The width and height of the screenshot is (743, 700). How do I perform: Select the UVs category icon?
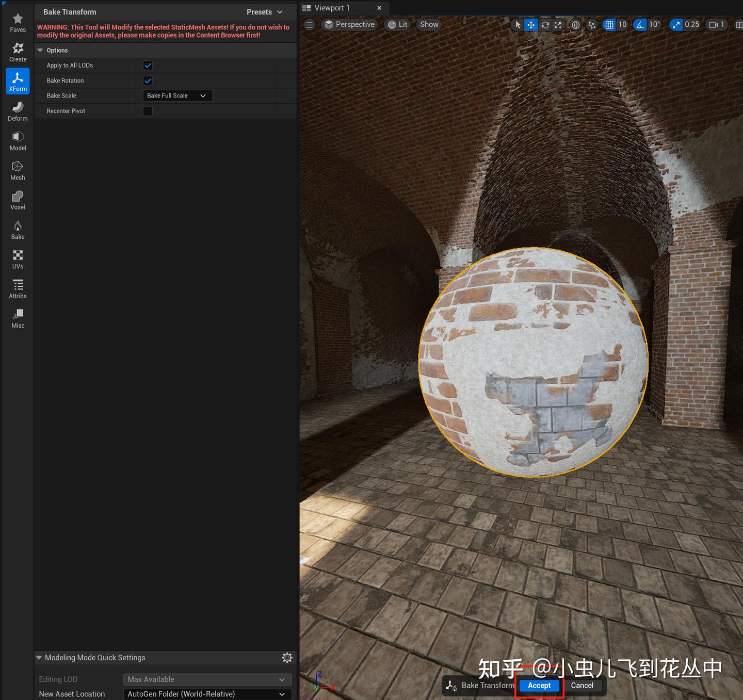point(18,258)
